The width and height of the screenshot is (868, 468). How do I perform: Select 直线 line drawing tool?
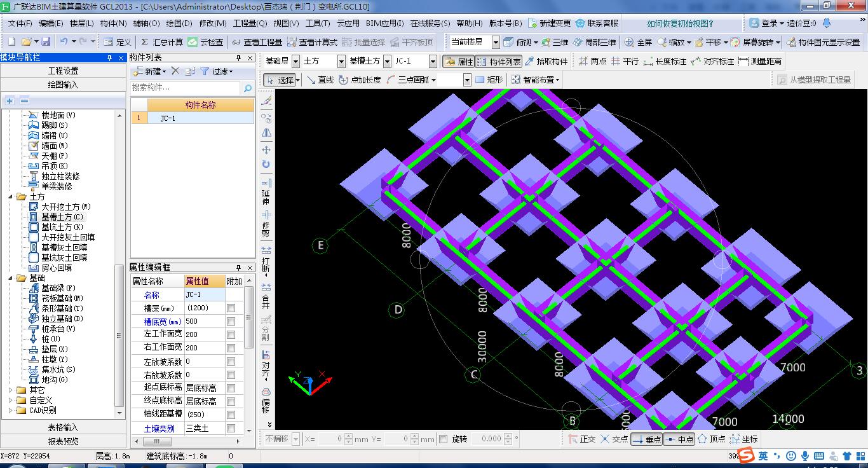click(320, 80)
